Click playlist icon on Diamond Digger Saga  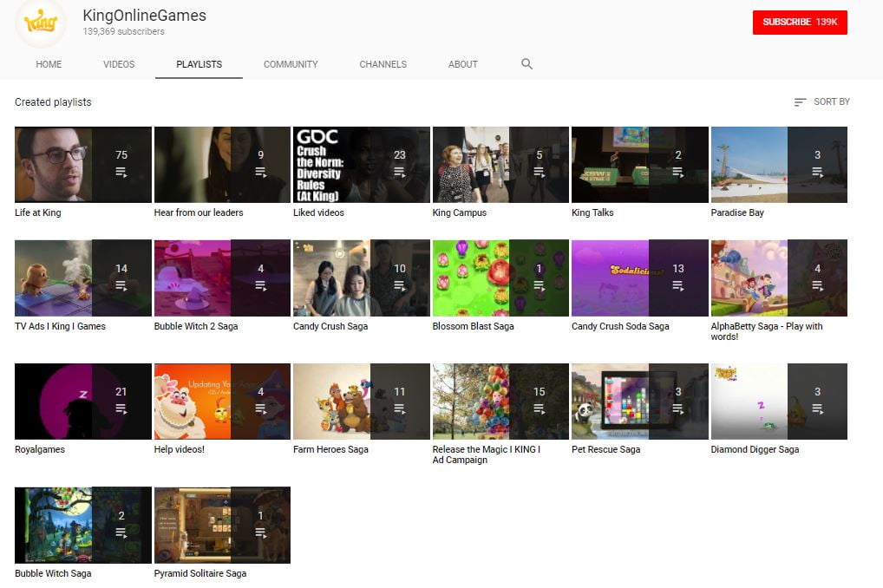(817, 408)
